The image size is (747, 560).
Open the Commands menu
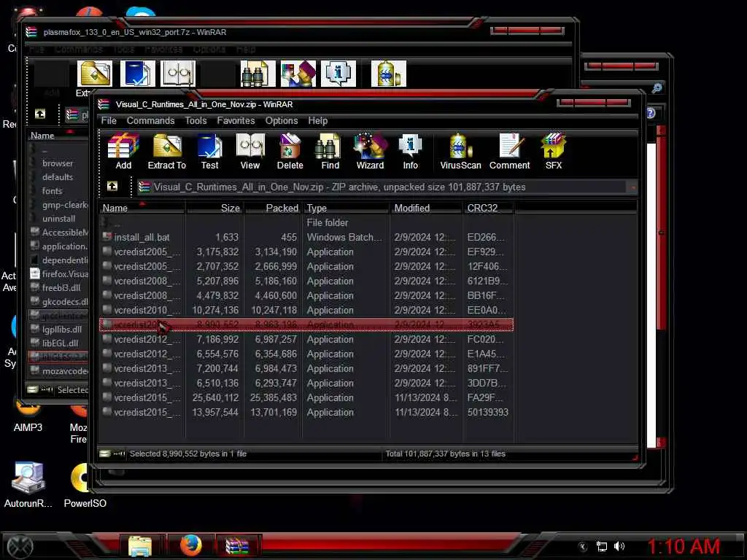click(150, 120)
